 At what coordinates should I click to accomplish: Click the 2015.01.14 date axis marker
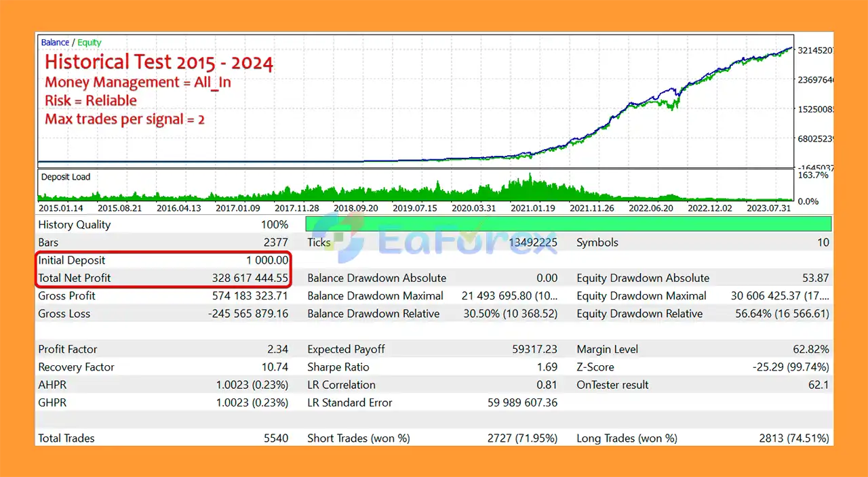pyautogui.click(x=62, y=208)
